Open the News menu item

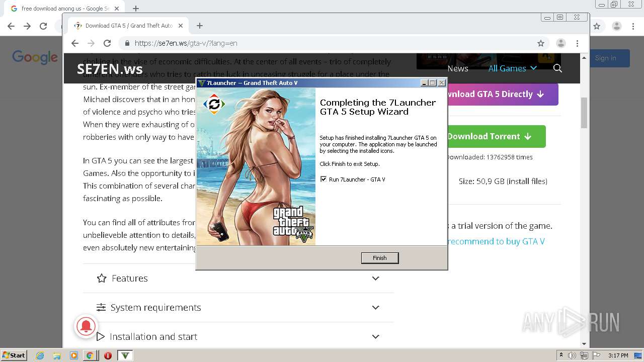point(458,68)
